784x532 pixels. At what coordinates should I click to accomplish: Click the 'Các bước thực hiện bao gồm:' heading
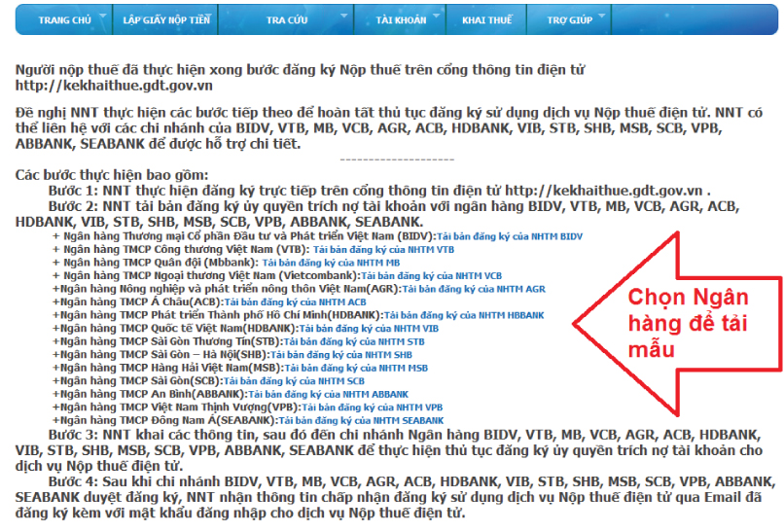pos(112,175)
